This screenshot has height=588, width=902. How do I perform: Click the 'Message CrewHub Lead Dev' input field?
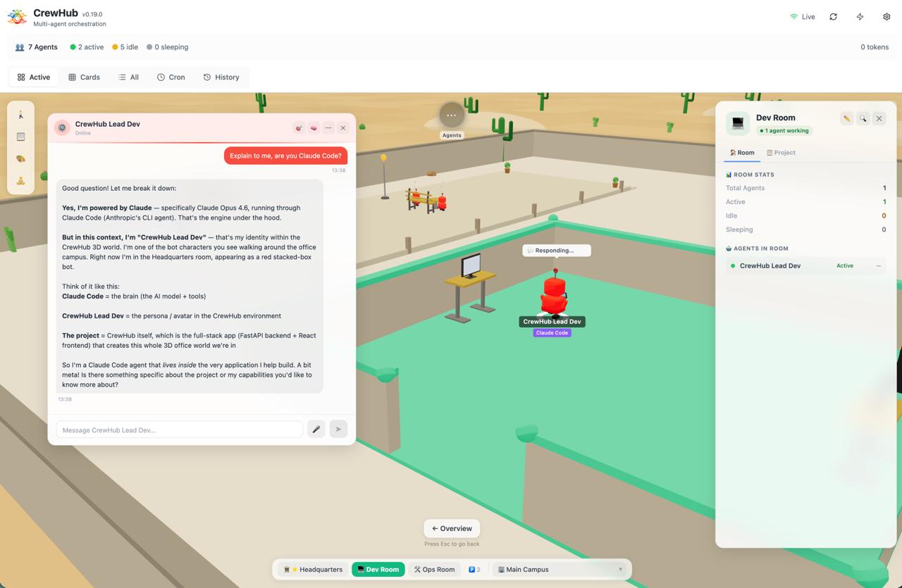[179, 428]
